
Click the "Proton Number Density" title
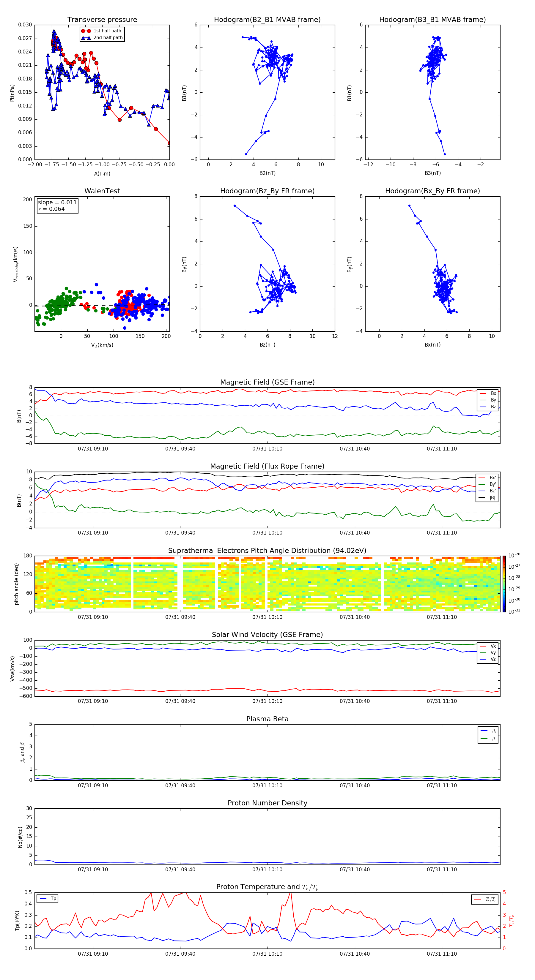(267, 803)
